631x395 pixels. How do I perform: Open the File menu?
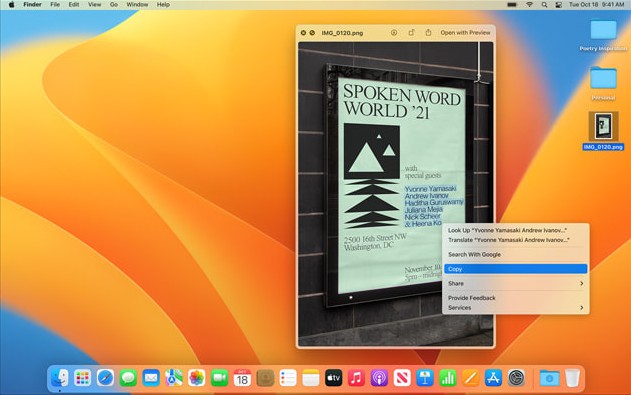point(55,5)
